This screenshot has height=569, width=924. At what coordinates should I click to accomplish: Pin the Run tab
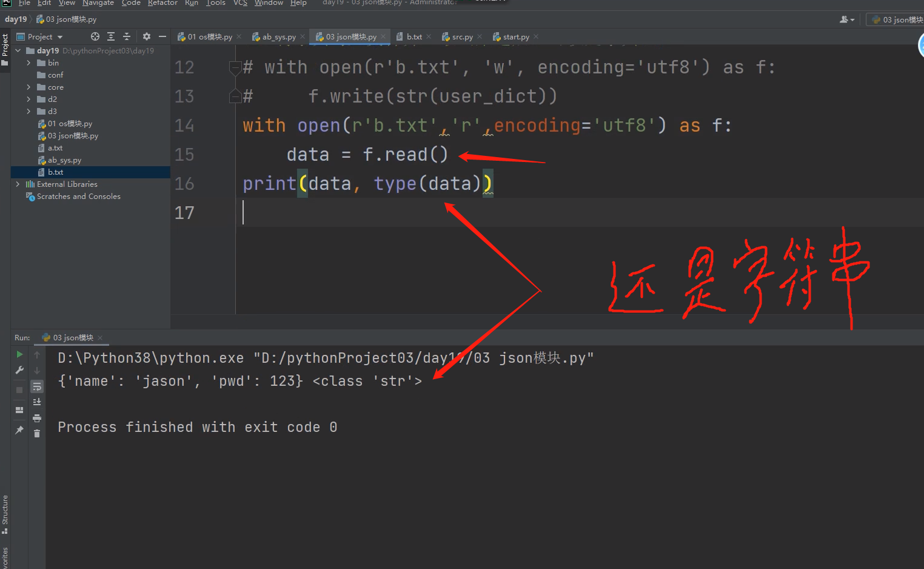[19, 430]
